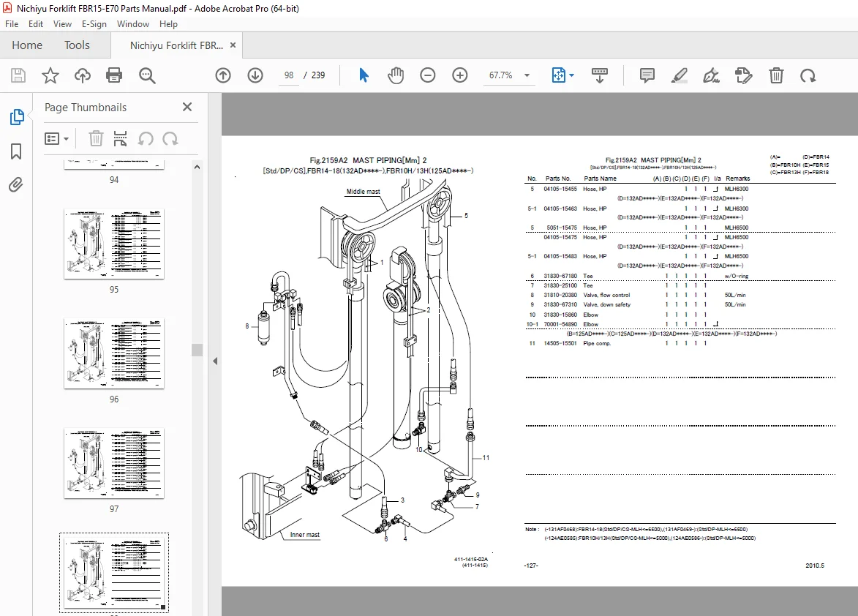Select the highlighted page 98 thumbnail
This screenshot has height=616, width=858.
tap(114, 574)
